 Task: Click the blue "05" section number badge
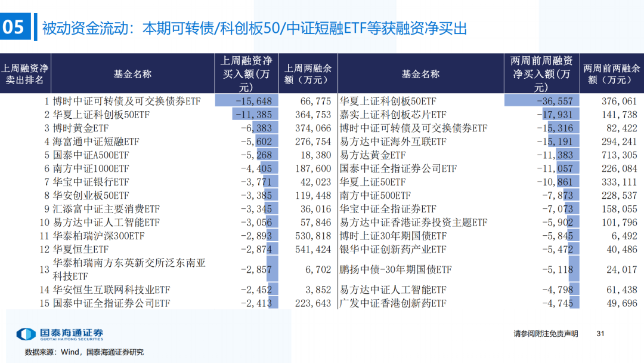click(14, 27)
